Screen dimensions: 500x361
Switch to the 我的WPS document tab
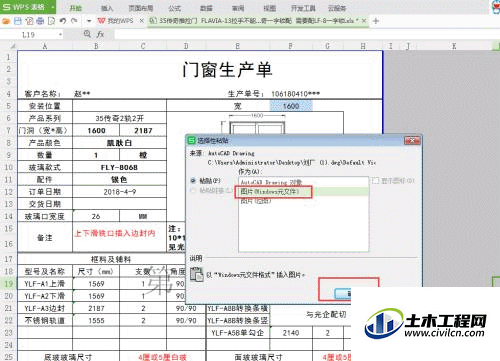(116, 21)
